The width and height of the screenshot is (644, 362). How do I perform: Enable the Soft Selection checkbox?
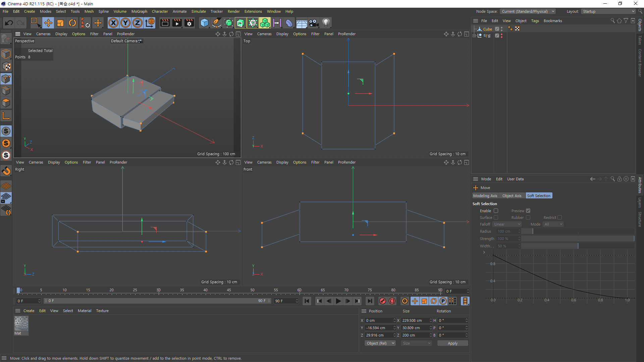(x=496, y=211)
